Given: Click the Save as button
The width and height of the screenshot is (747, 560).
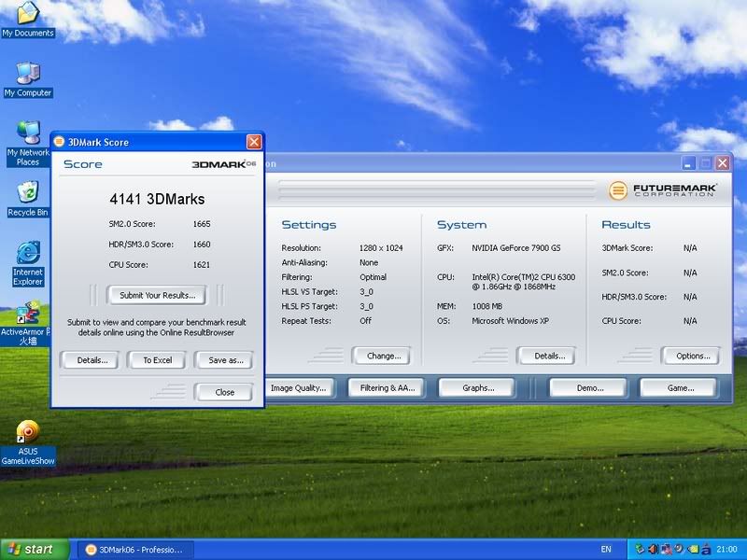Looking at the screenshot, I should 225,360.
